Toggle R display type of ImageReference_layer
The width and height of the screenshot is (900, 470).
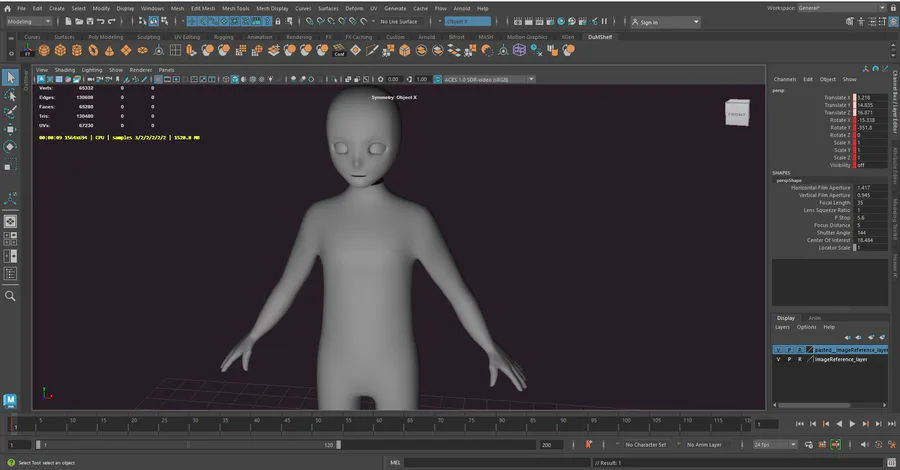pyautogui.click(x=798, y=359)
